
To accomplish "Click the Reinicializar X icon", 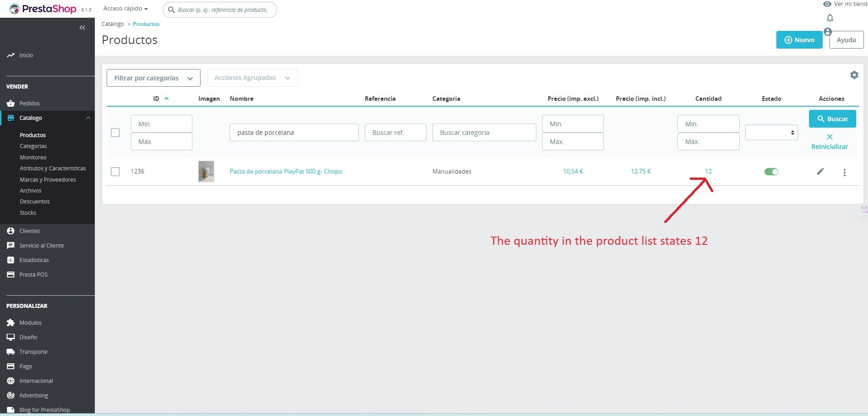I will coord(829,137).
